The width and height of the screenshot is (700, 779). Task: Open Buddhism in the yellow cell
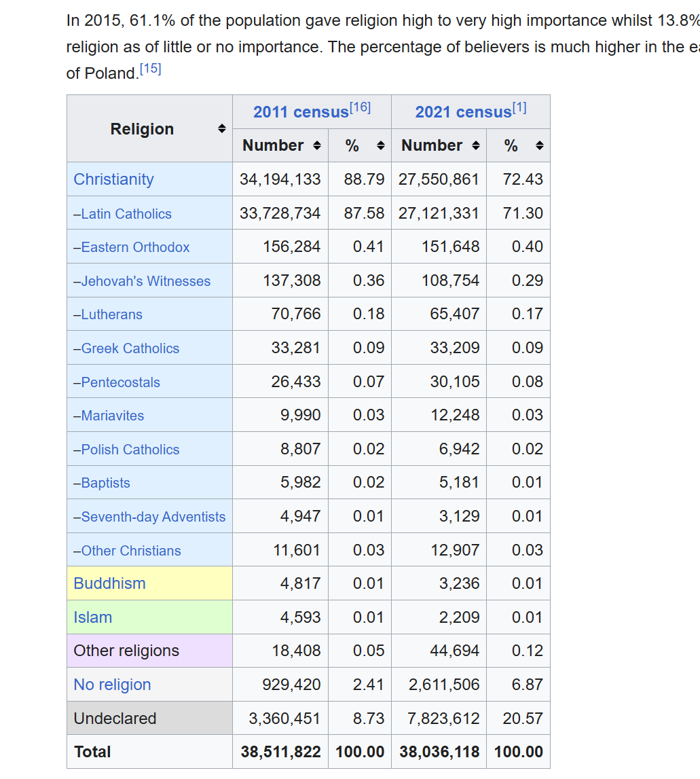(x=109, y=583)
